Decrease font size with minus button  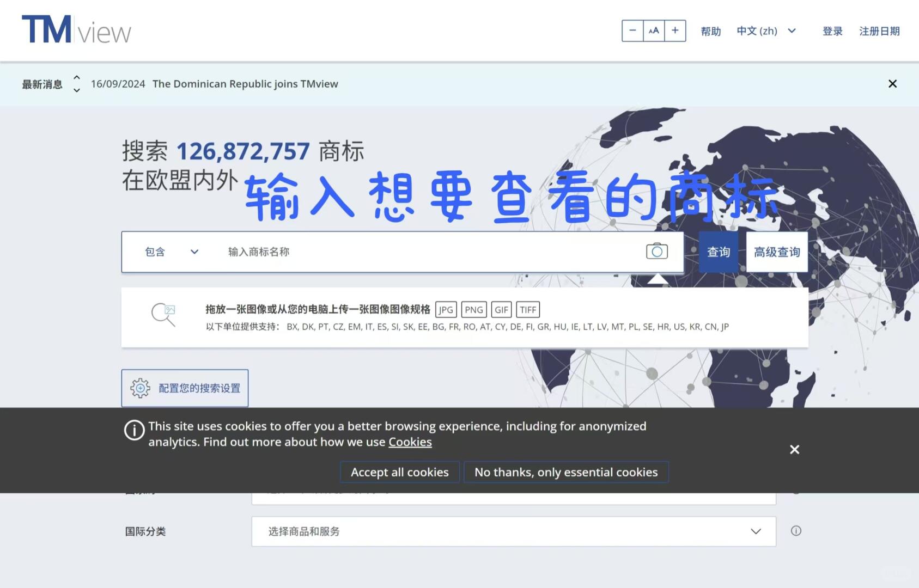coord(632,30)
